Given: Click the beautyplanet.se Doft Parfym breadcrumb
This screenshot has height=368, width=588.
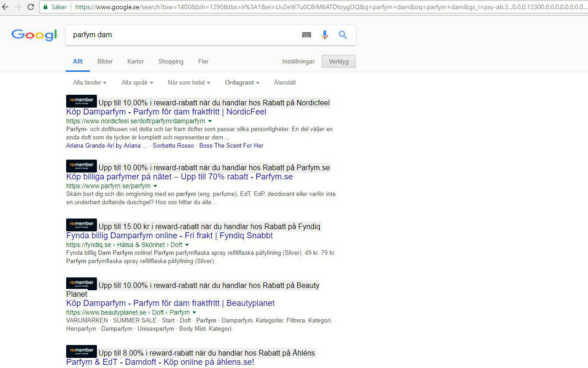Looking at the screenshot, I should pos(128,313).
